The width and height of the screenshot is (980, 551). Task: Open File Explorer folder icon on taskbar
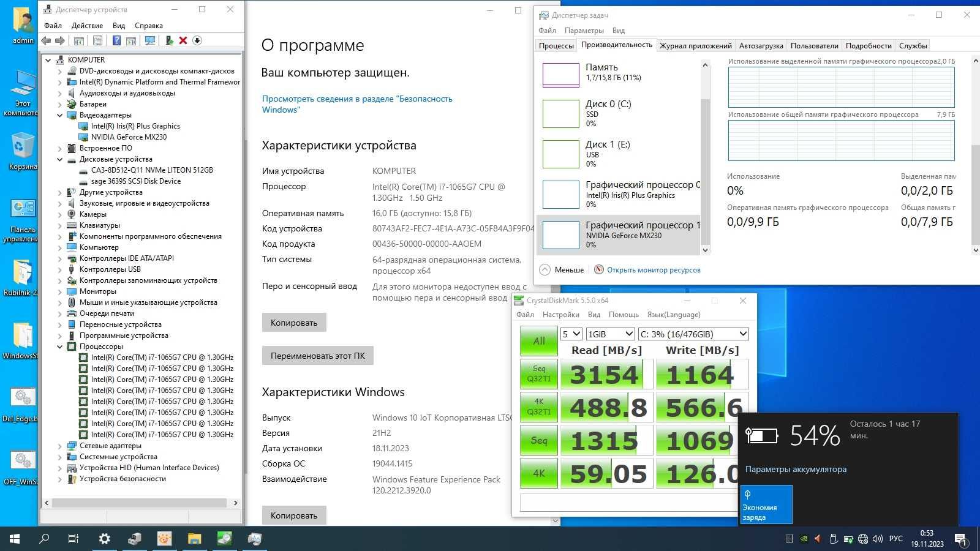pos(194,539)
